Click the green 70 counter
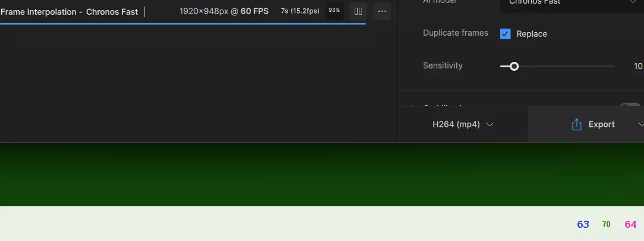 click(606, 224)
